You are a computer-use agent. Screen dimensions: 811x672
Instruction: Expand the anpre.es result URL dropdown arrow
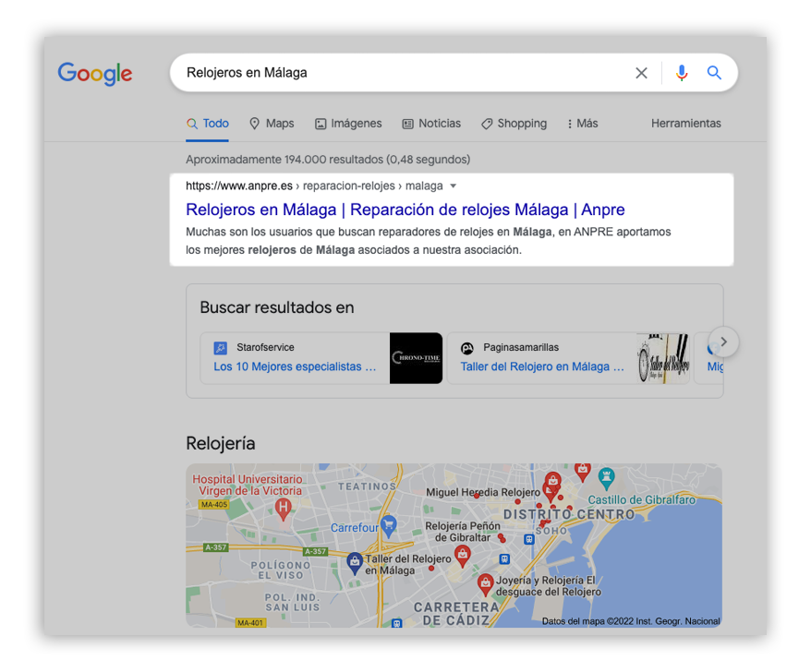(453, 186)
